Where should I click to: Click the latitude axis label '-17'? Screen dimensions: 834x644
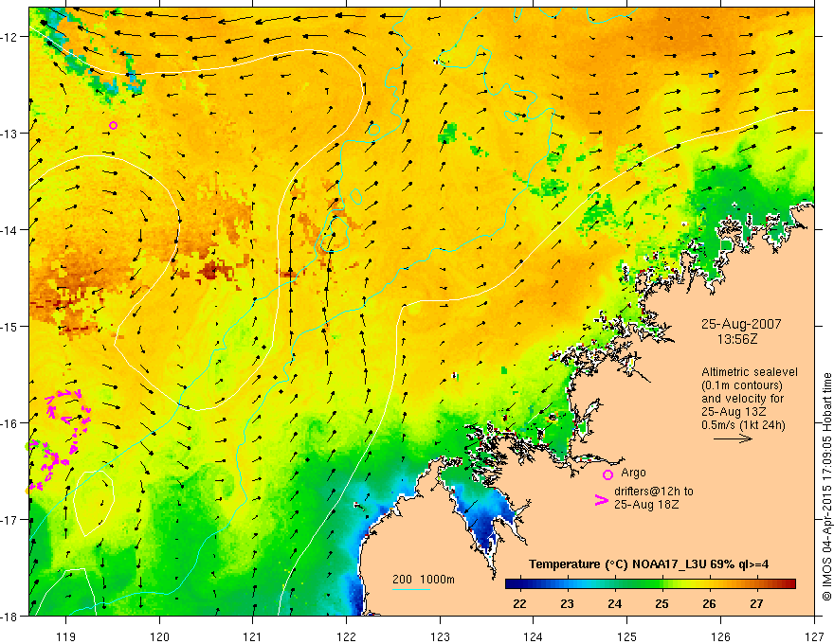10,520
